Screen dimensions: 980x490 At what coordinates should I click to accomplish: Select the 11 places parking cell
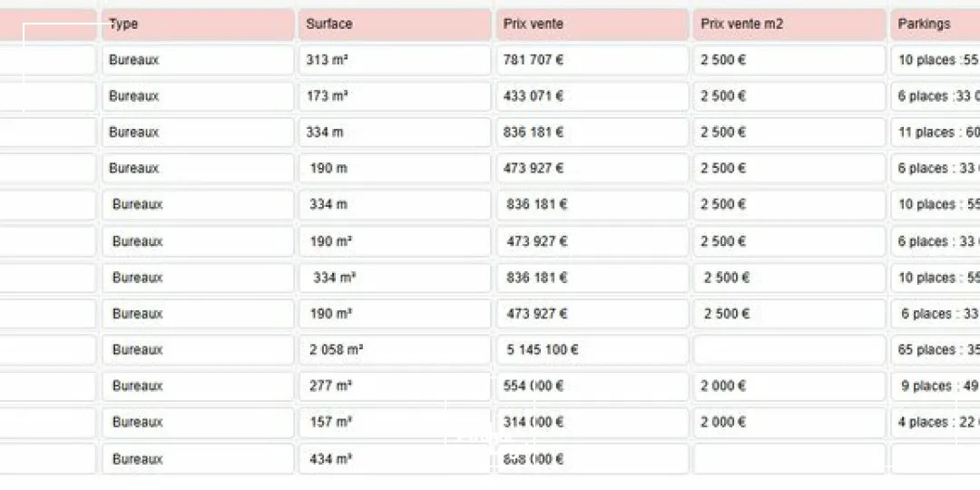936,132
